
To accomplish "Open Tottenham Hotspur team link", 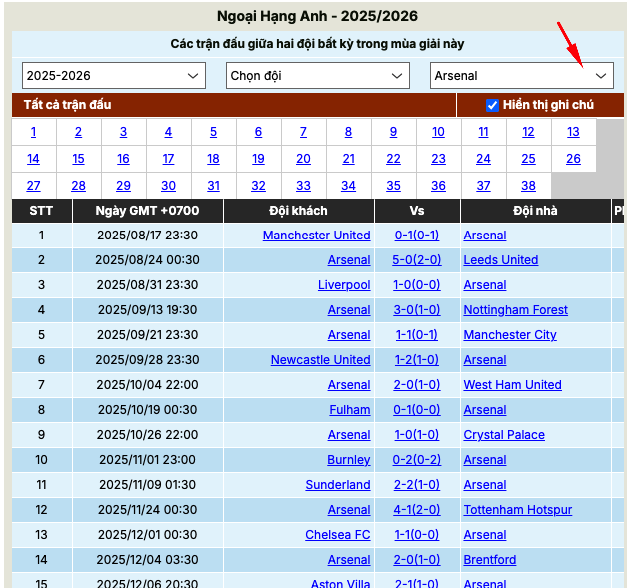I will (x=517, y=510).
